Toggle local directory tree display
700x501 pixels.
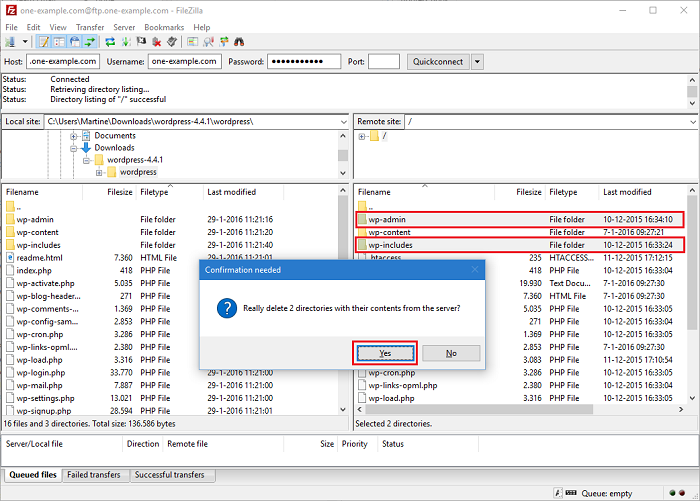(59, 42)
